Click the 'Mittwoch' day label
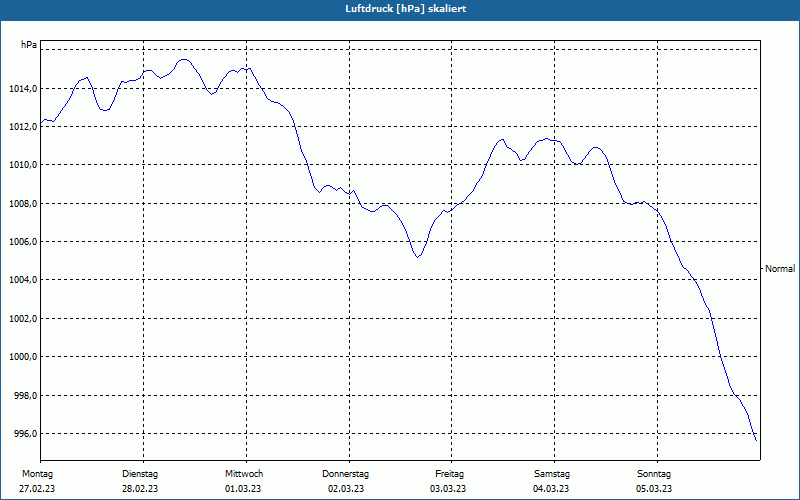Image resolution: width=800 pixels, height=500 pixels. point(244,474)
